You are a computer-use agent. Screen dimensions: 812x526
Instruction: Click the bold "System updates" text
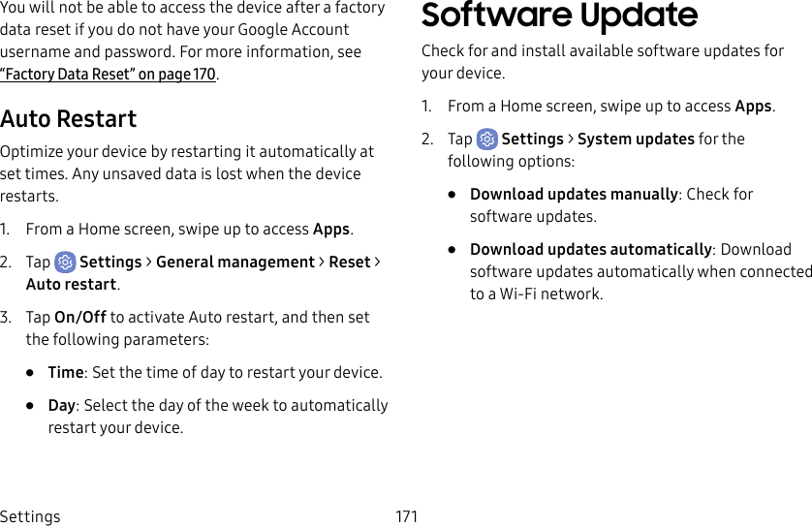click(x=636, y=139)
